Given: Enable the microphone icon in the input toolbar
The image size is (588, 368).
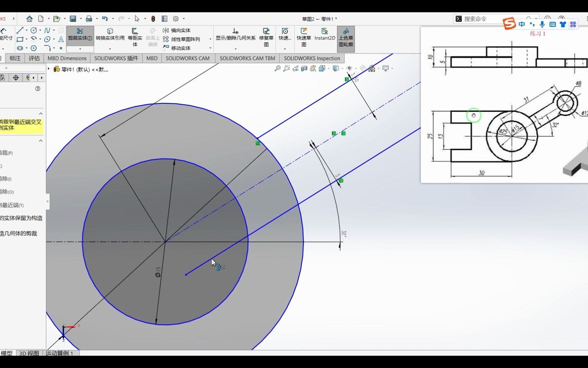Looking at the screenshot, I should pyautogui.click(x=542, y=24).
